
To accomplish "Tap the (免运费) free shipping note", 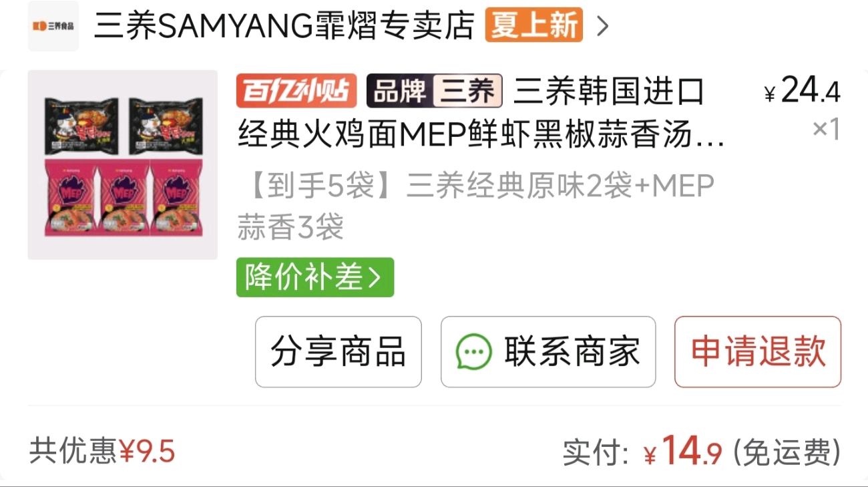I will tap(787, 452).
